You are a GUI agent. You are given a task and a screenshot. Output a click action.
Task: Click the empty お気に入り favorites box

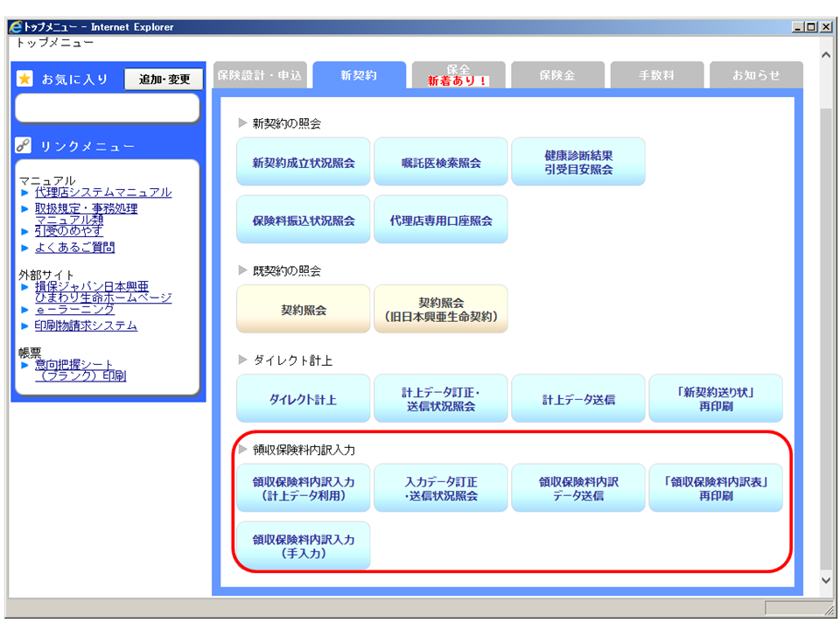[x=108, y=108]
